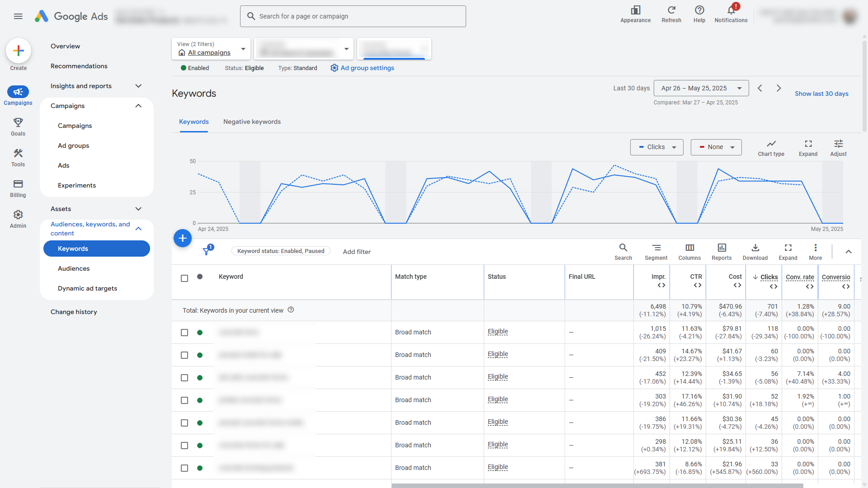868x488 pixels.
Task: Open the Reports tool
Action: coord(722,252)
